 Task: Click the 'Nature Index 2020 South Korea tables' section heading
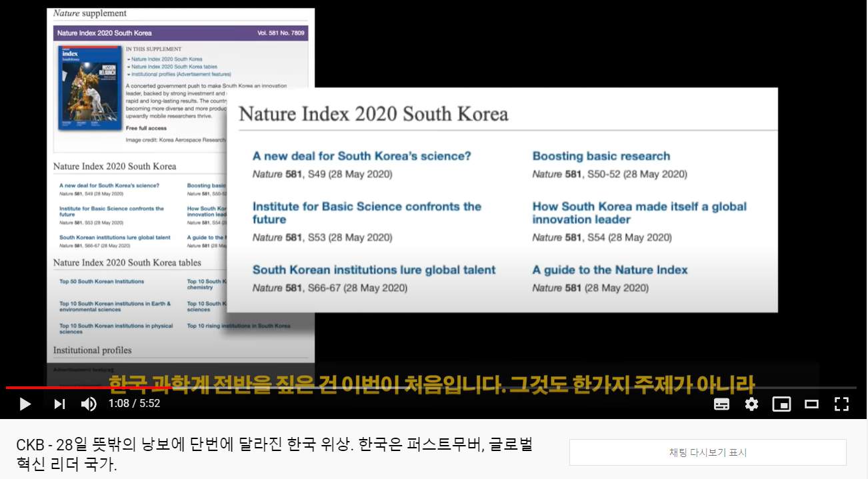[x=127, y=263]
